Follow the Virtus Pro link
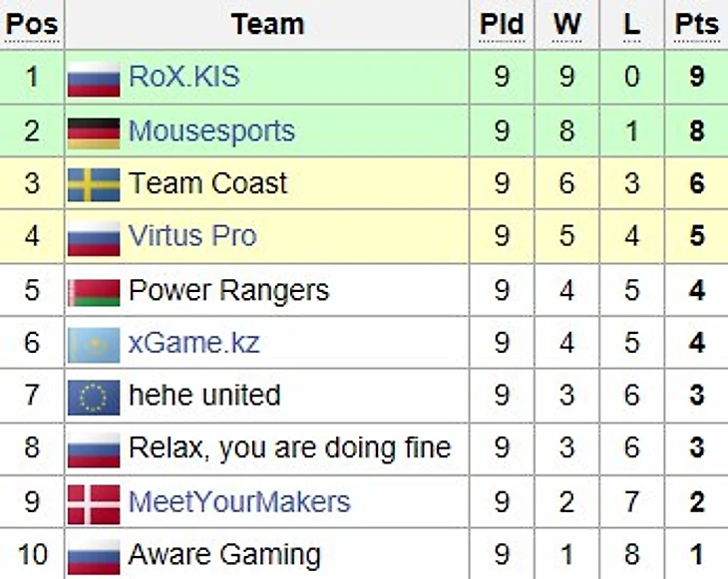 coord(192,235)
